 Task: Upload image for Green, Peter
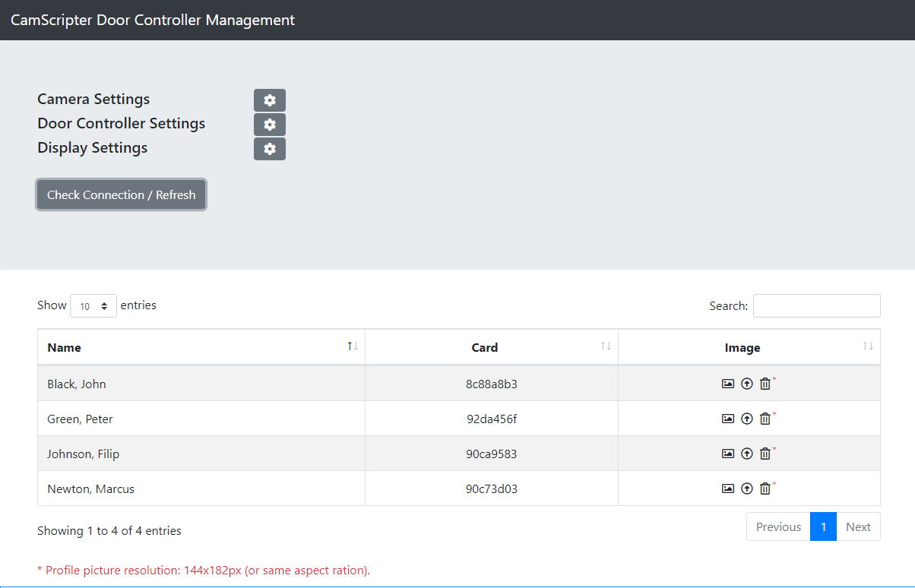pos(746,419)
